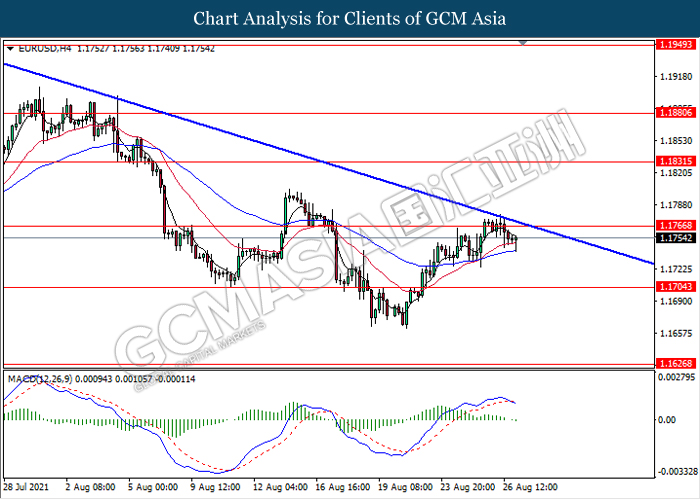Click the 1.17880 price axis value
The image size is (700, 500).
click(676, 205)
